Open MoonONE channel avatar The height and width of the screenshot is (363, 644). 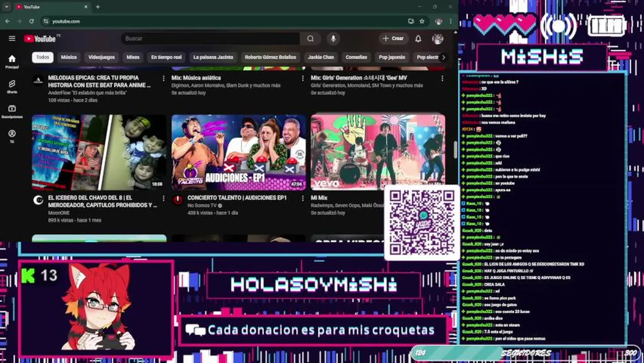pos(38,200)
